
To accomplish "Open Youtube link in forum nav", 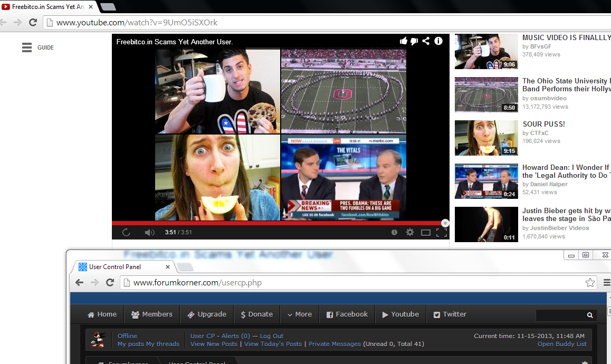I will coord(400,314).
